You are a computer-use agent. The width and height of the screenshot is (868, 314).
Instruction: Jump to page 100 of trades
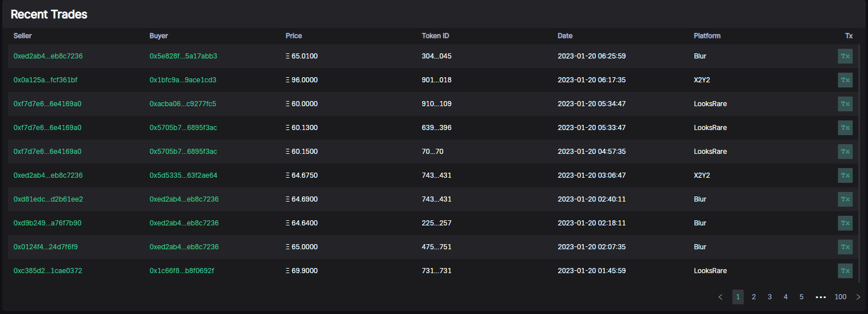pyautogui.click(x=840, y=297)
